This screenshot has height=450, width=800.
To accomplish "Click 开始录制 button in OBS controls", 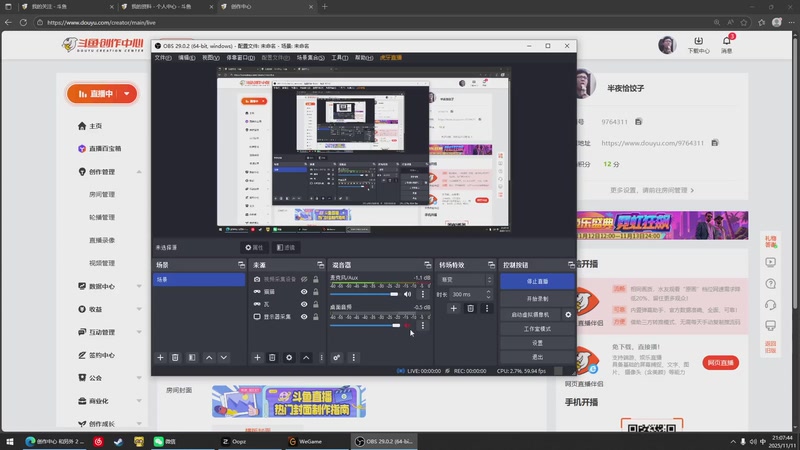I will (537, 298).
